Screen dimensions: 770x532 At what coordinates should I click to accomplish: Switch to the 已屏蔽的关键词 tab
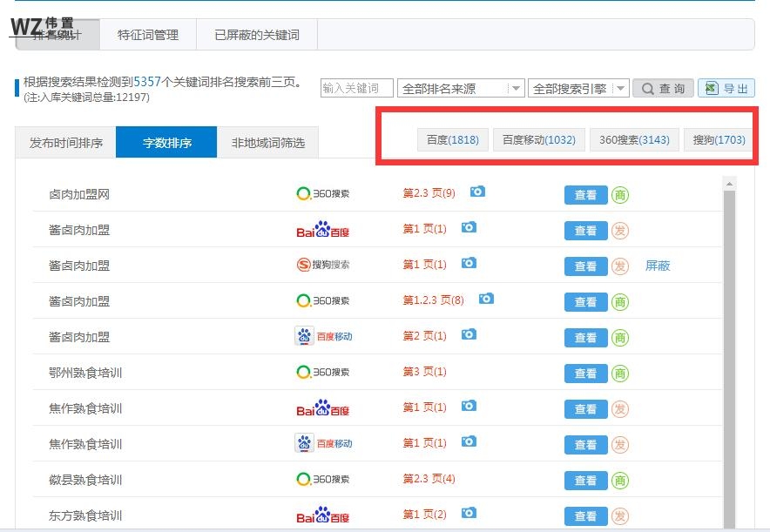[x=253, y=36]
